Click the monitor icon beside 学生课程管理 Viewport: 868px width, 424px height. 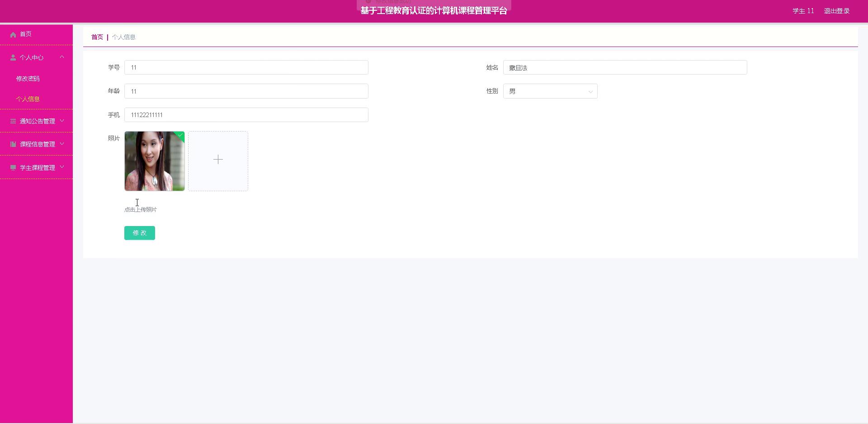[x=13, y=168]
